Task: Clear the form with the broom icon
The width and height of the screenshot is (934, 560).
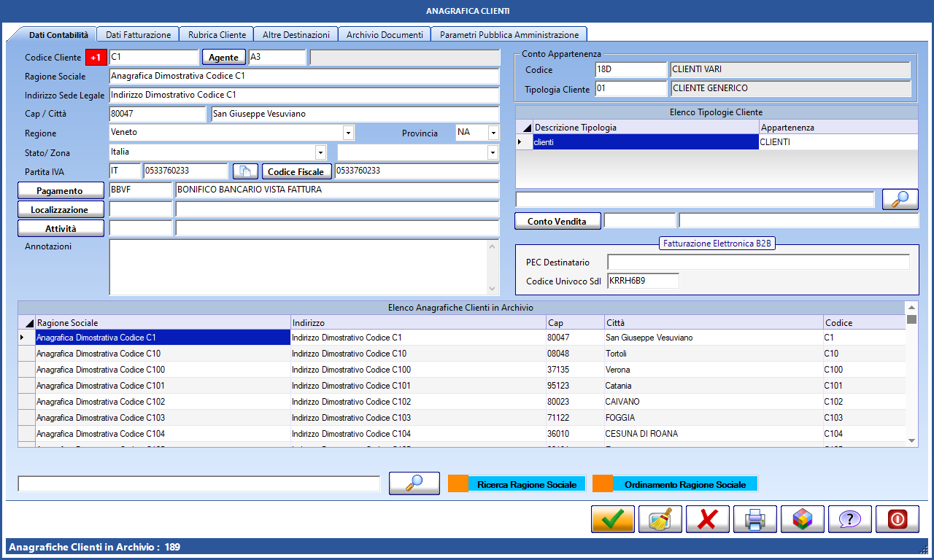Action: click(660, 519)
